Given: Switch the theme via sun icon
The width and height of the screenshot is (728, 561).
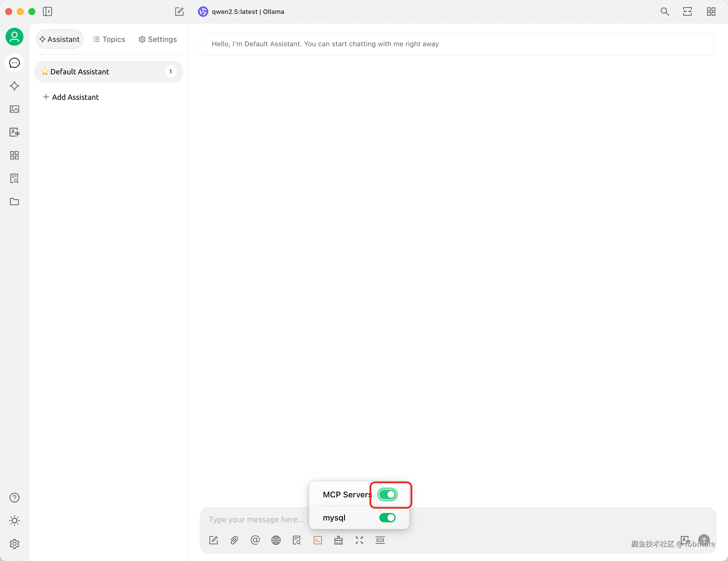Looking at the screenshot, I should [14, 520].
